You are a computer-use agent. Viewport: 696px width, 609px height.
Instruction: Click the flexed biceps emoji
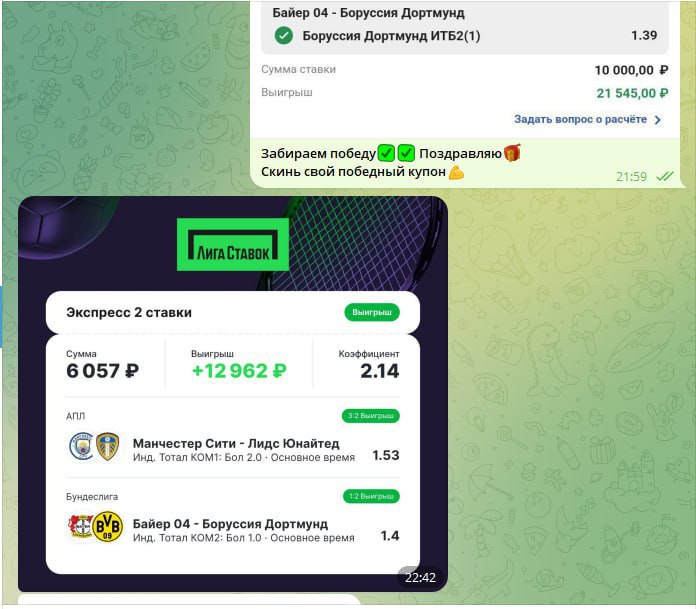(456, 172)
